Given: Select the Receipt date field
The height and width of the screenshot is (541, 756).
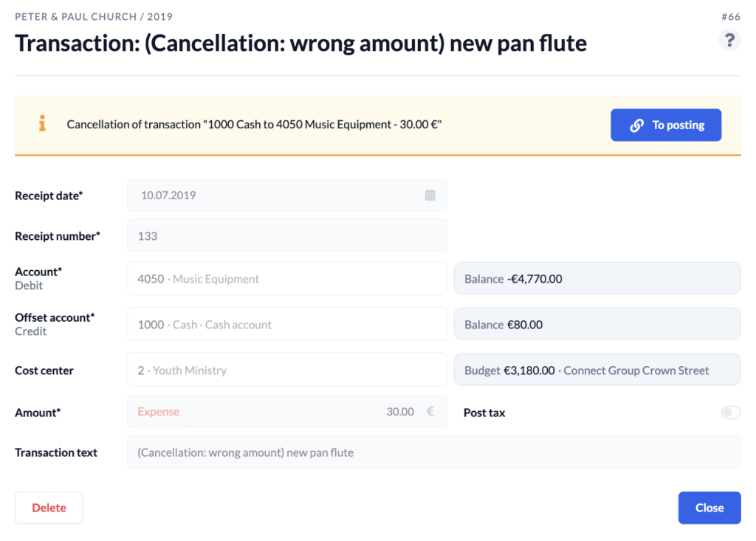Looking at the screenshot, I should click(x=287, y=196).
